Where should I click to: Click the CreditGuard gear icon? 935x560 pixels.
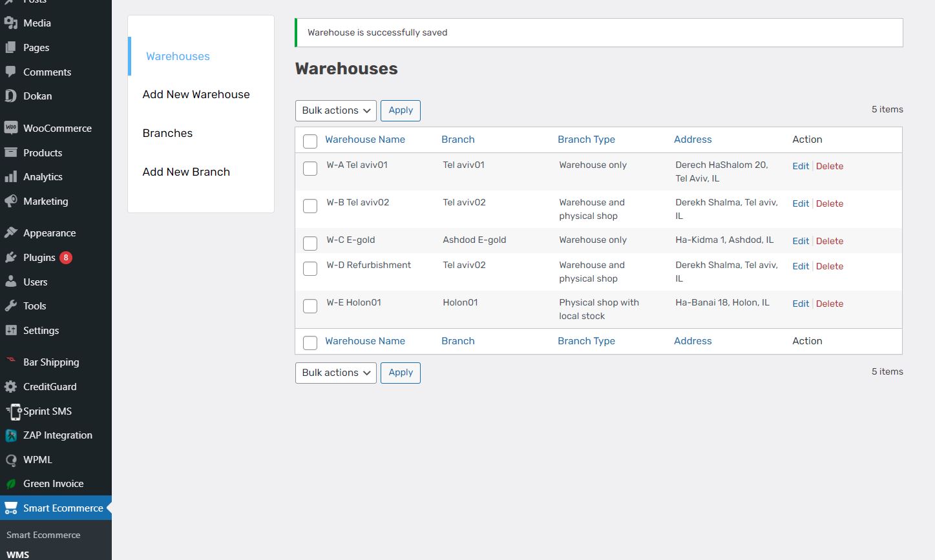pos(11,387)
